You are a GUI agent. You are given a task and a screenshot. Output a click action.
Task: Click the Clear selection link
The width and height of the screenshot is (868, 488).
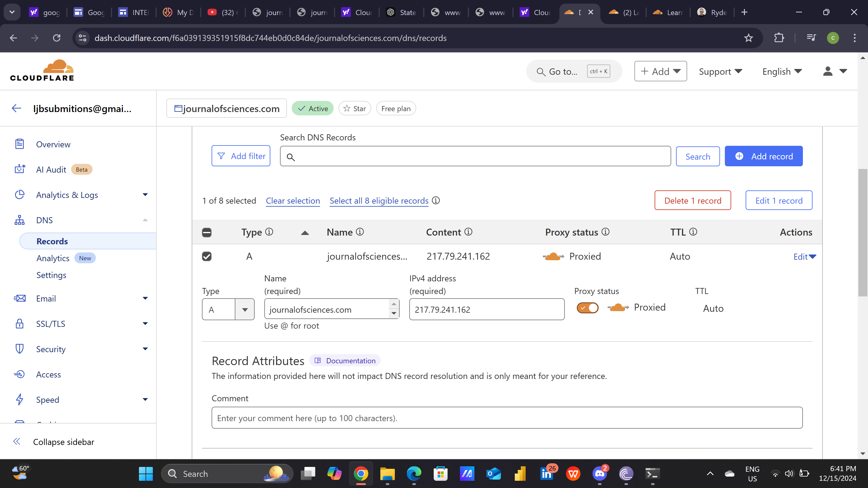point(292,201)
